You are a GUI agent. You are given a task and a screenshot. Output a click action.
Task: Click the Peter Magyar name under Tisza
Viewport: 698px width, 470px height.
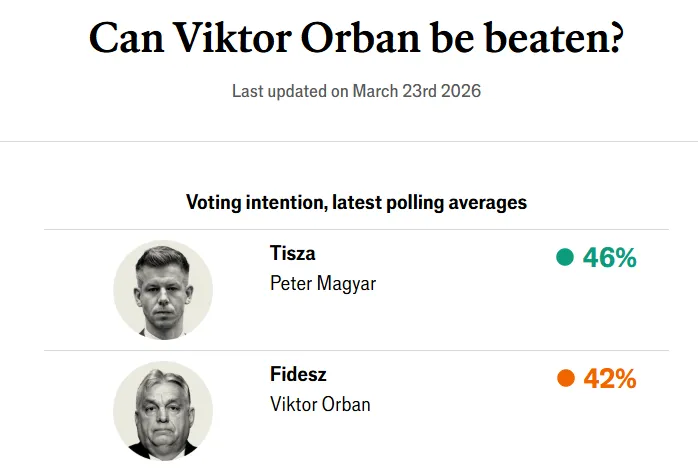(x=323, y=283)
